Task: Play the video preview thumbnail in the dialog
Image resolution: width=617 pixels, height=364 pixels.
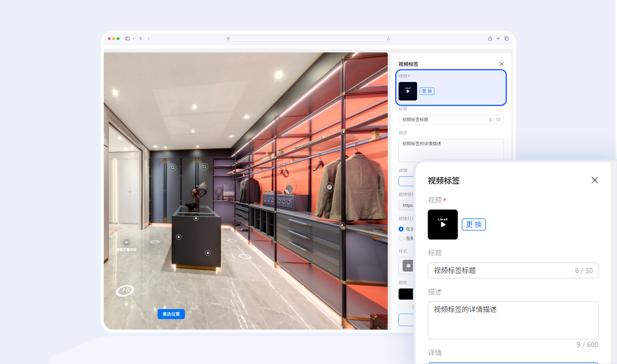Action: tap(443, 224)
